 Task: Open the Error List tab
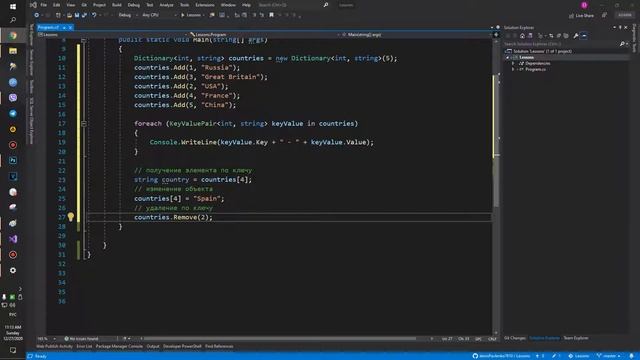click(x=84, y=347)
